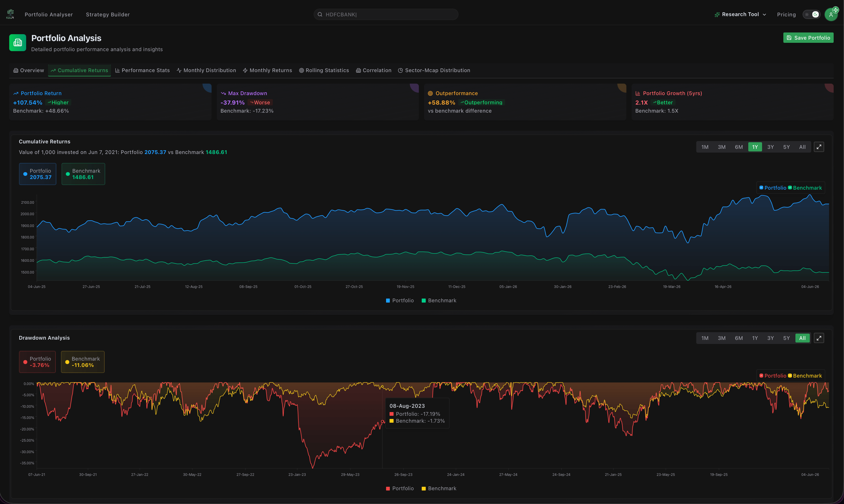Select 3M range for Cumulative Returns
The image size is (844, 504).
pyautogui.click(x=721, y=147)
